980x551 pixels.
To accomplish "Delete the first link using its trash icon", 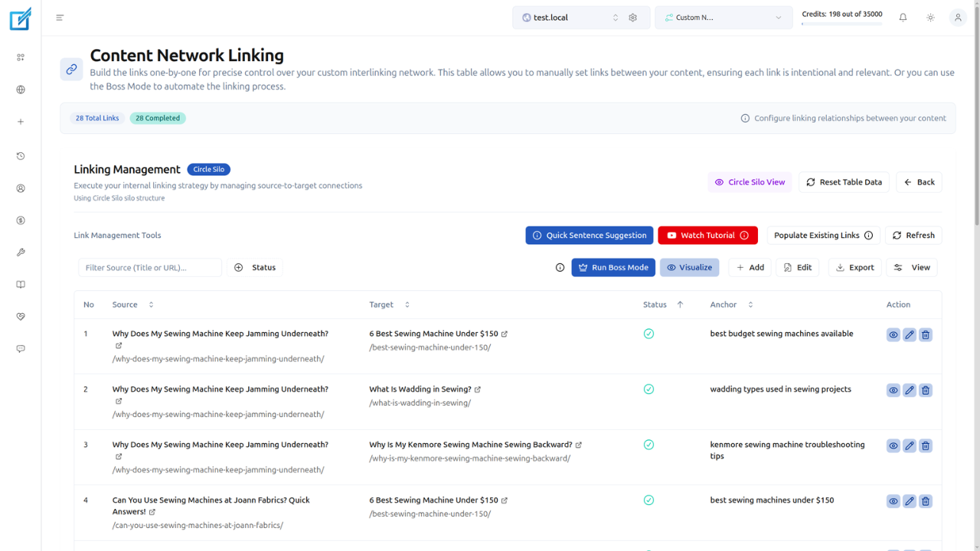I will (x=925, y=334).
